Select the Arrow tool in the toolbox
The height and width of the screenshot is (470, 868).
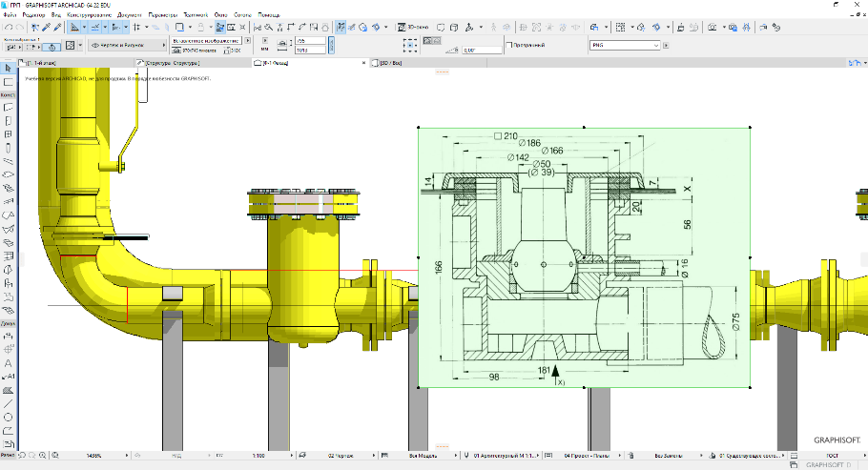point(9,69)
